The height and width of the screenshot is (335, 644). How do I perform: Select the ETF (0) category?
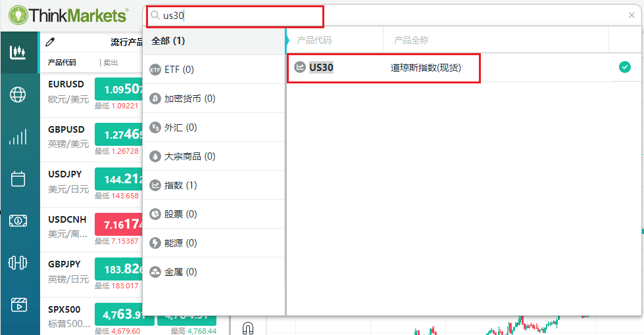[214, 70]
